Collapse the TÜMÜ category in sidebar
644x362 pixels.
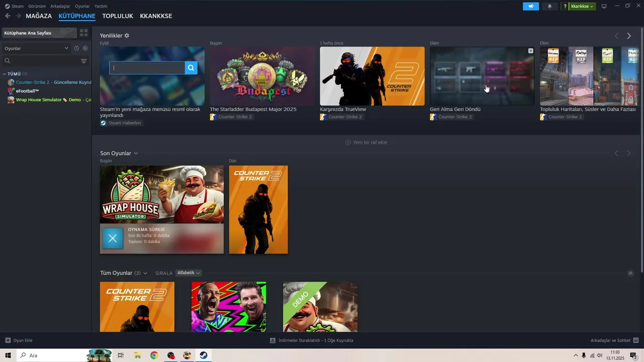pos(4,74)
